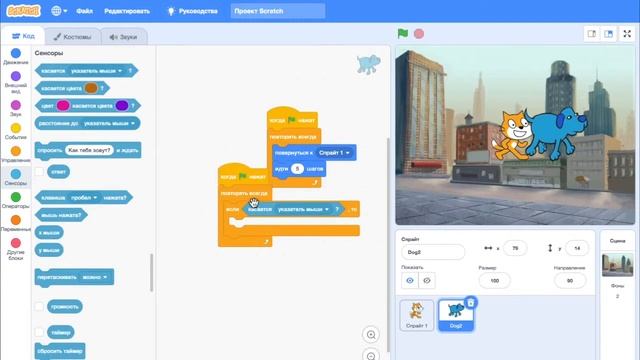Show the sprite with eye icon
This screenshot has height=360, width=640.
(x=410, y=280)
